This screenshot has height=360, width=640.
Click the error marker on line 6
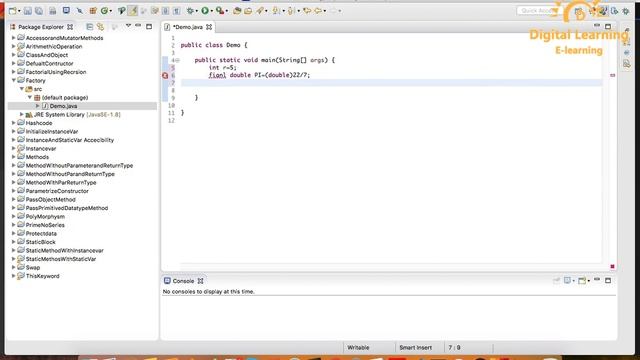click(165, 76)
